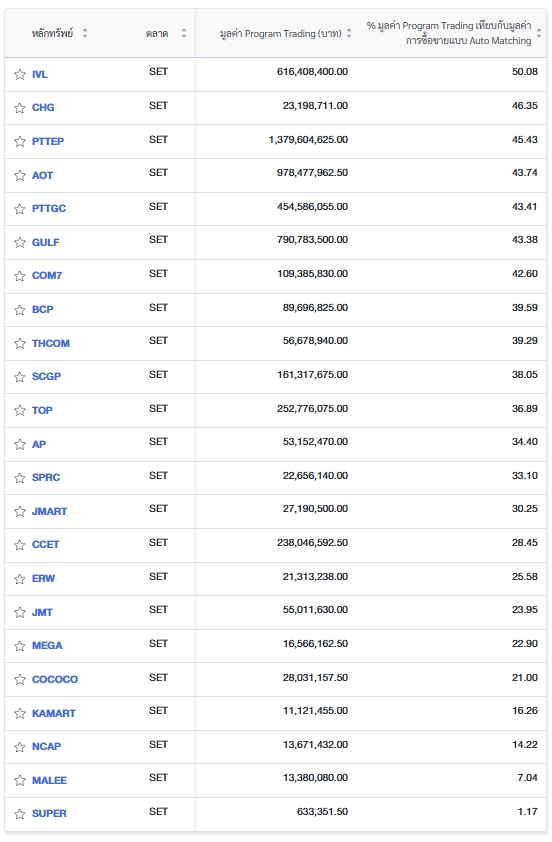Viewport: 552px width, 842px height.
Task: Open the KAMART stock link
Action: [54, 713]
